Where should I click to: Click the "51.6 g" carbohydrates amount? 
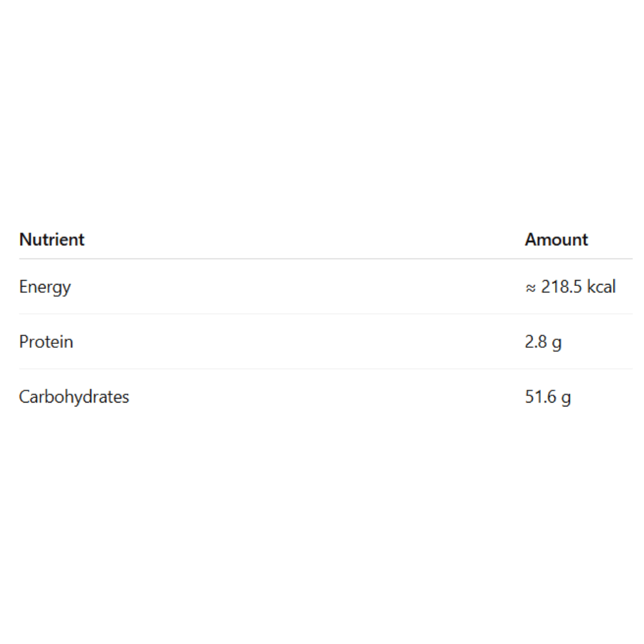(x=547, y=397)
